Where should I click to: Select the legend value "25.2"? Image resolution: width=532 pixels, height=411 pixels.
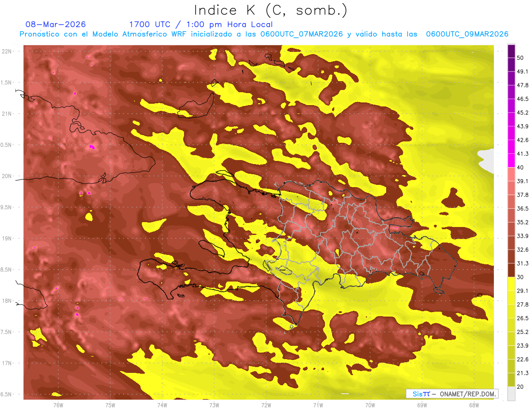523,332
